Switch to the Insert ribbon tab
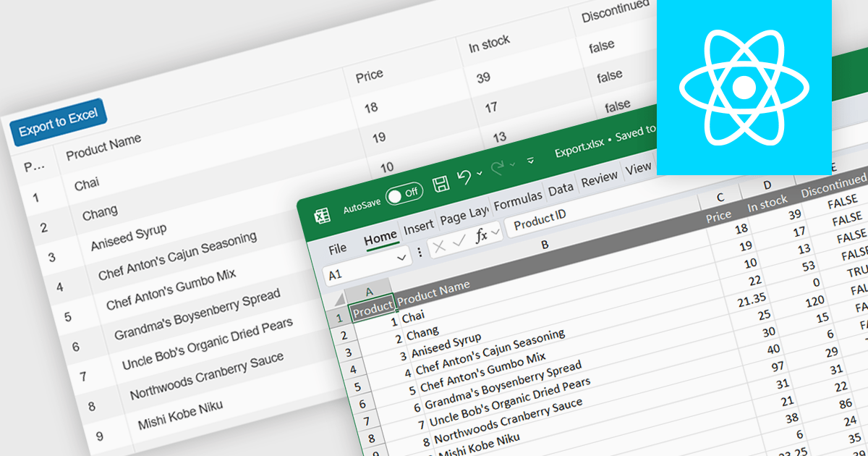This screenshot has width=868, height=456. tap(418, 227)
